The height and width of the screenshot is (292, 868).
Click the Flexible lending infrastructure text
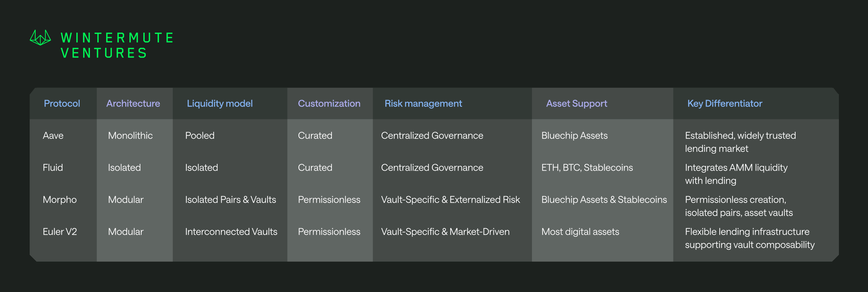point(750,238)
